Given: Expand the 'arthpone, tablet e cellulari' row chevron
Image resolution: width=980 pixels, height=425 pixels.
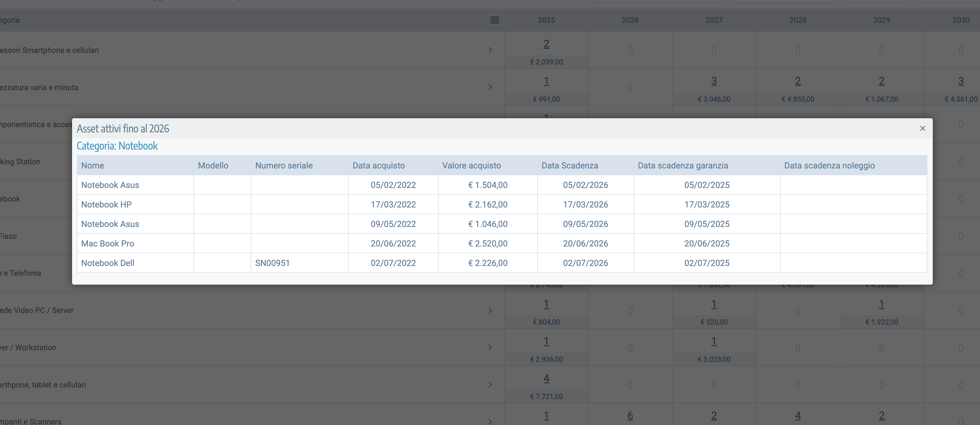Looking at the screenshot, I should pyautogui.click(x=490, y=385).
